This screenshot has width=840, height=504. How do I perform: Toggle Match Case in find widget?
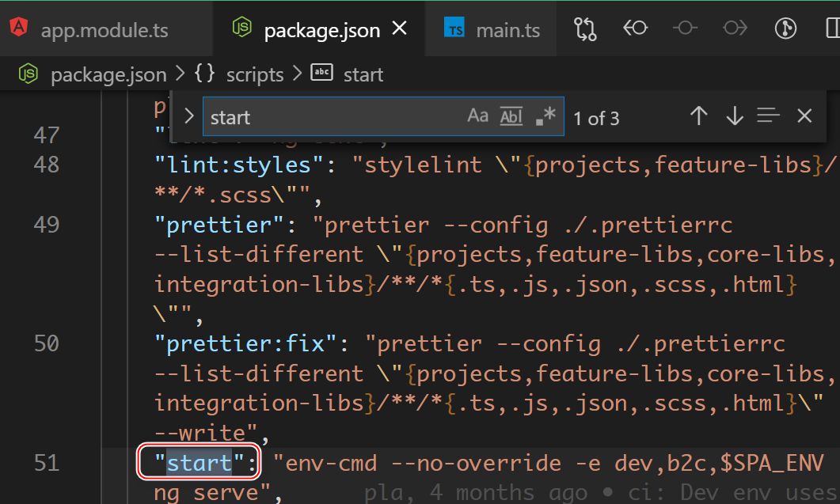pos(477,117)
